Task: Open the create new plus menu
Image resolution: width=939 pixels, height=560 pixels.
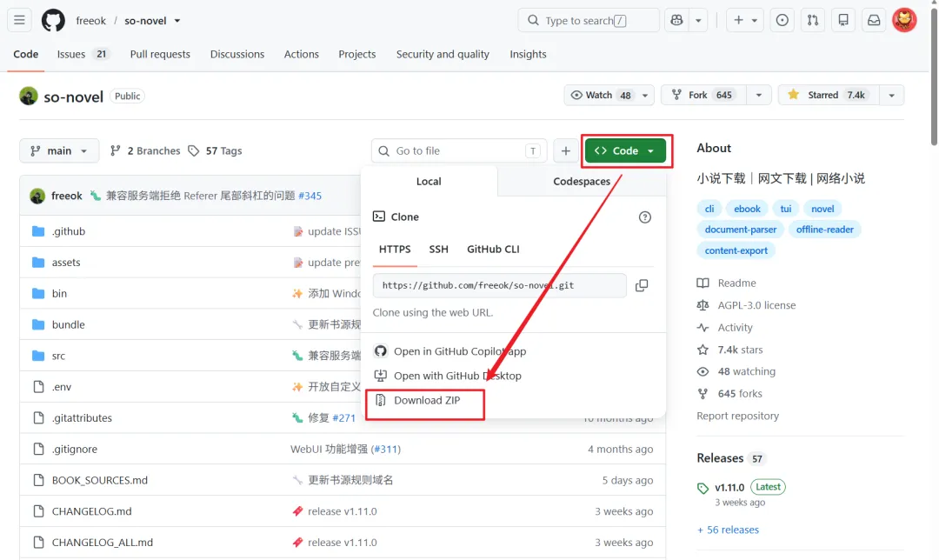Action: (x=745, y=20)
